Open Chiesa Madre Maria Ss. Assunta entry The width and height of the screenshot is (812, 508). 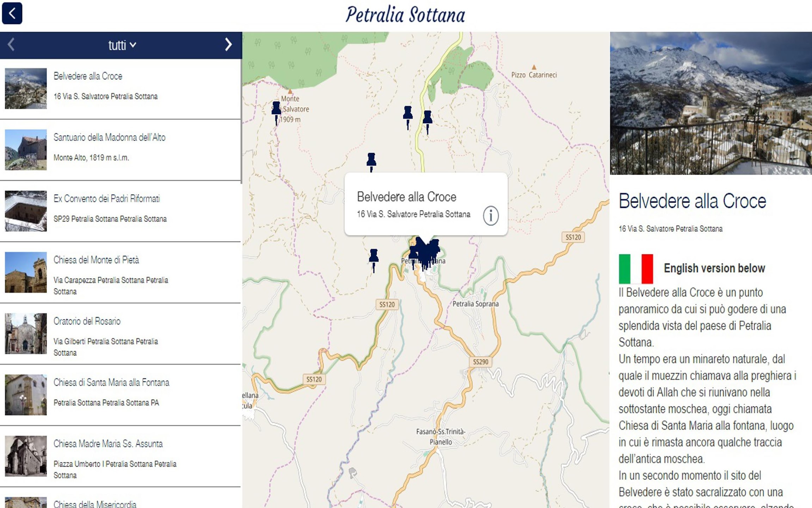point(120,456)
